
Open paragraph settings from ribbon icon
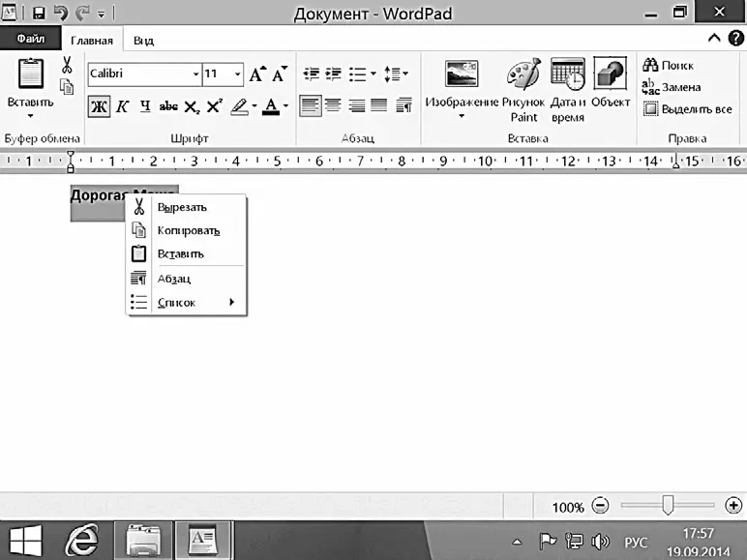tap(404, 105)
